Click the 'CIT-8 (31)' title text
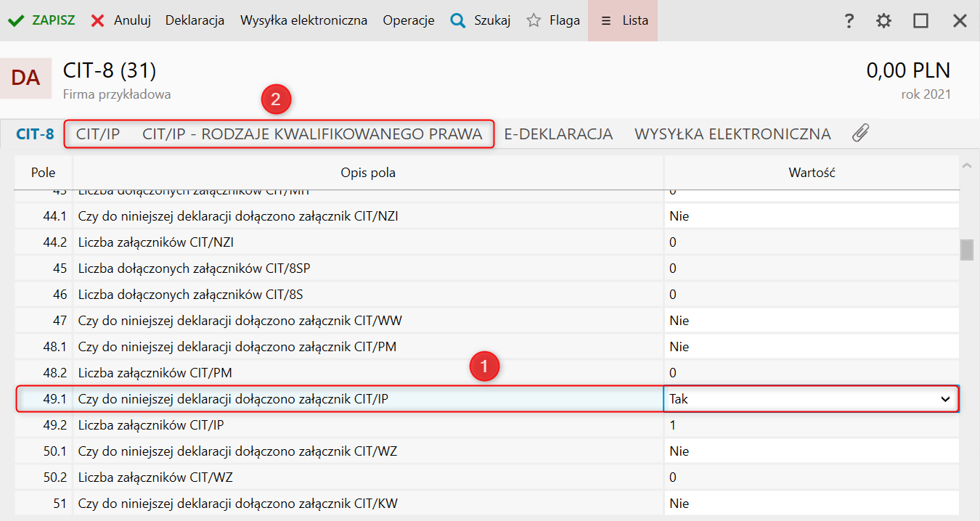The width and height of the screenshot is (980, 521). 110,70
